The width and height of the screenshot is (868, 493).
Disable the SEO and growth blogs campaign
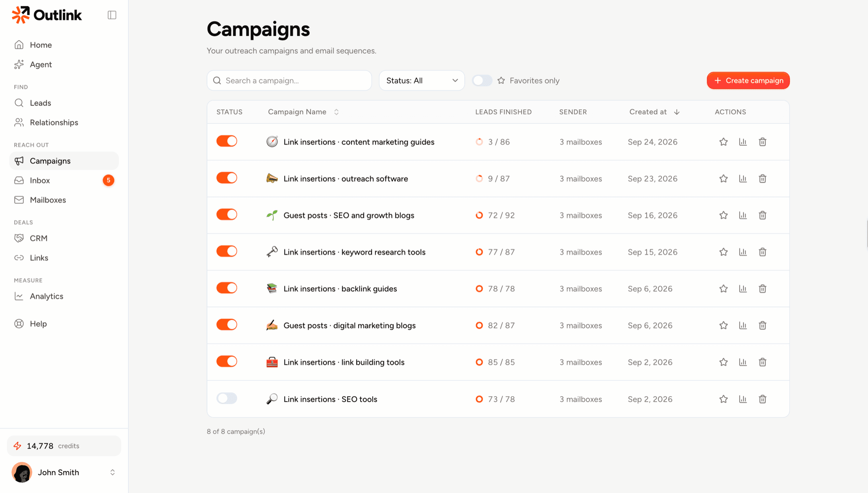[227, 214]
